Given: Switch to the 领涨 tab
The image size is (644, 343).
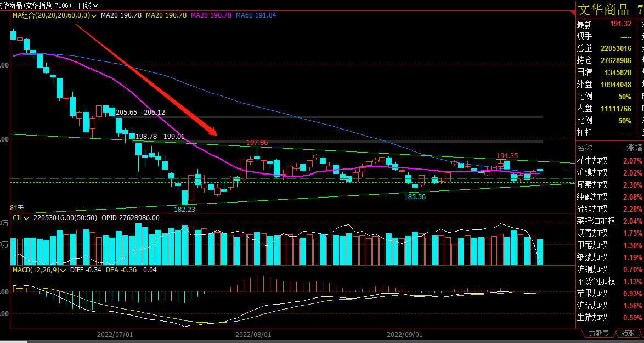Looking at the screenshot, I should [627, 333].
